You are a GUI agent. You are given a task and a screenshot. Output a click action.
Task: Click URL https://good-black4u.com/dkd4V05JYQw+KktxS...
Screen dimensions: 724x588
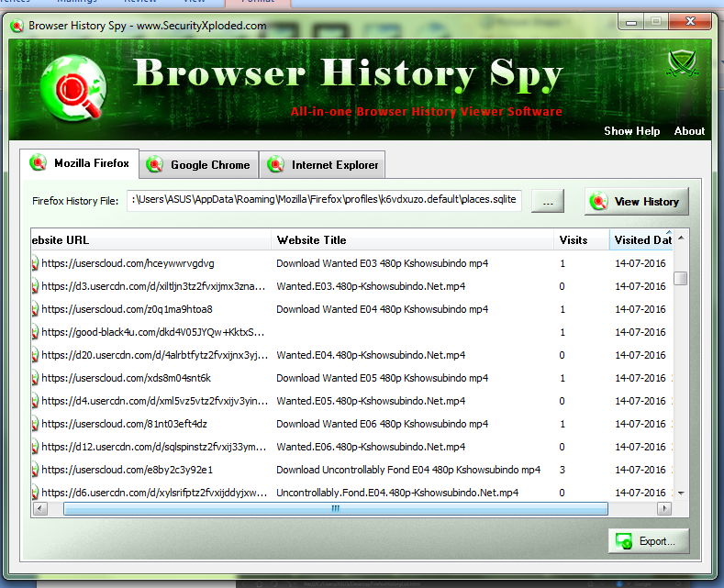(x=153, y=332)
